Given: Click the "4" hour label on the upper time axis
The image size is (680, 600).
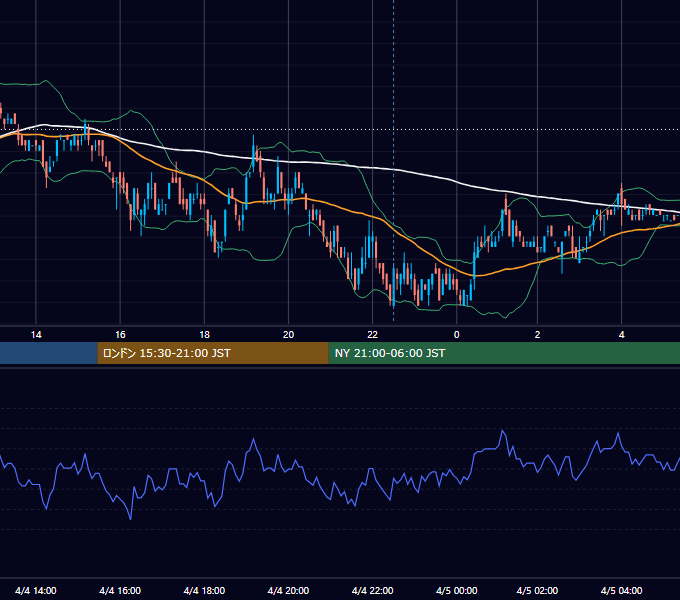Looking at the screenshot, I should tap(621, 335).
